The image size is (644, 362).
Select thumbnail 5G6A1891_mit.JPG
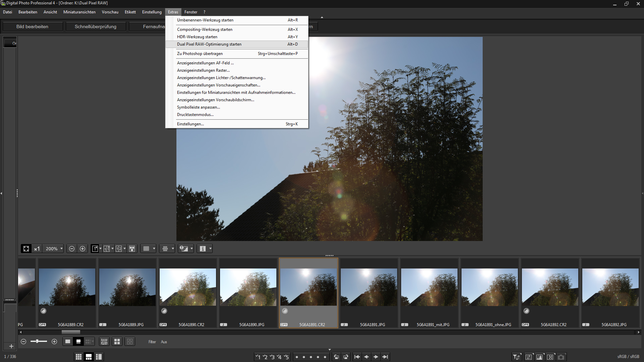coord(429,293)
